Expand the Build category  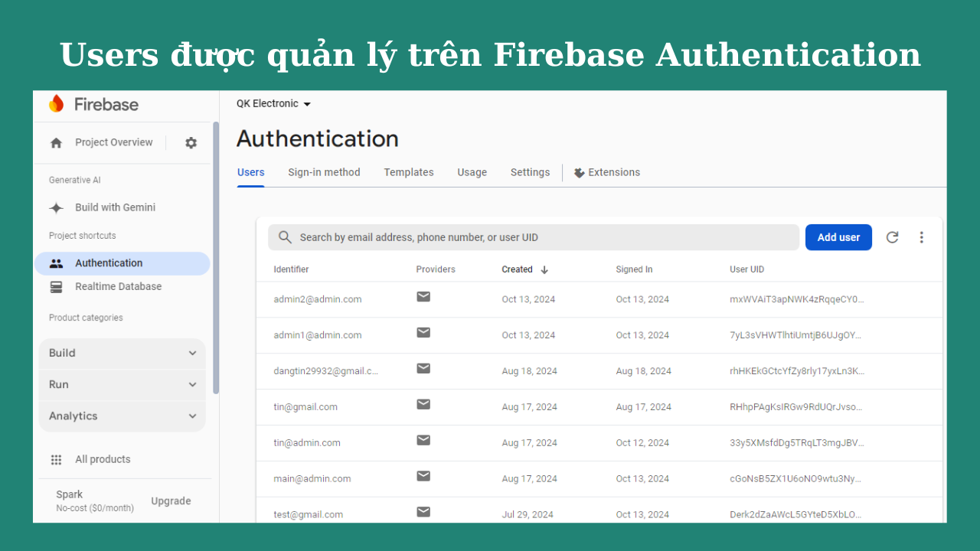coord(122,354)
